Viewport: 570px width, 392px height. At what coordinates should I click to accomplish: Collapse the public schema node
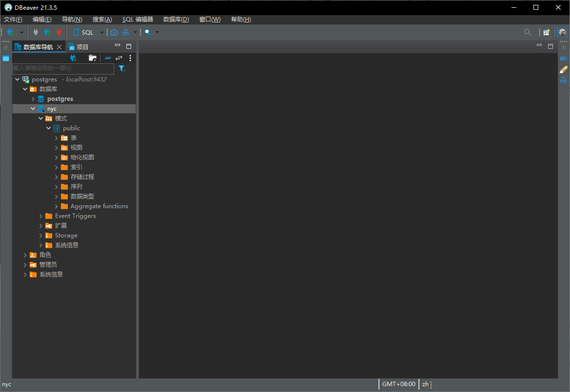(x=48, y=128)
